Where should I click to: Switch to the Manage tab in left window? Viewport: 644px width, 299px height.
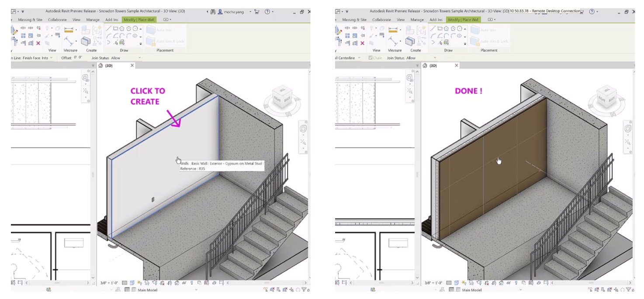click(x=93, y=20)
